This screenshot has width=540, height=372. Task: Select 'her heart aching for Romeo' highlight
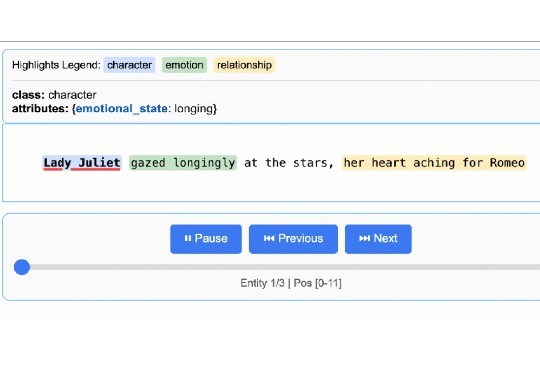434,163
